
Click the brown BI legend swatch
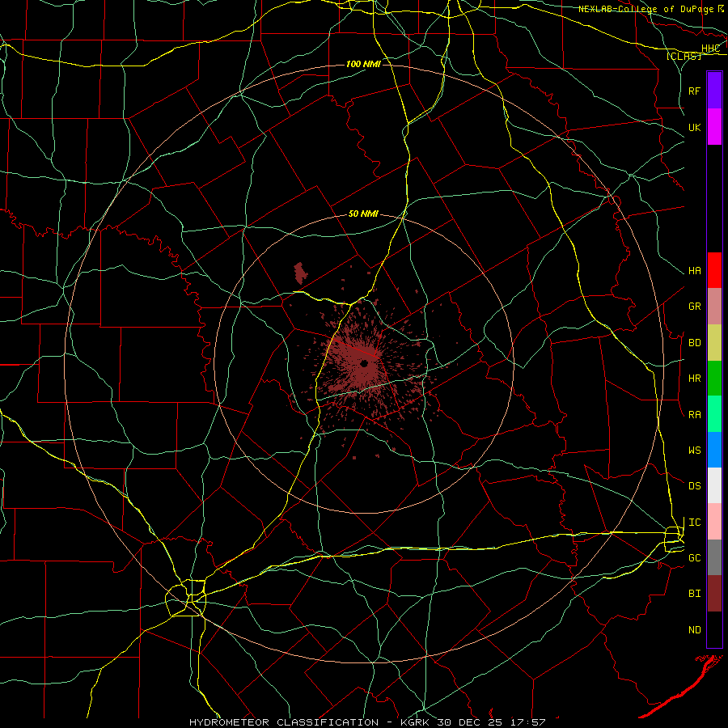pyautogui.click(x=714, y=594)
